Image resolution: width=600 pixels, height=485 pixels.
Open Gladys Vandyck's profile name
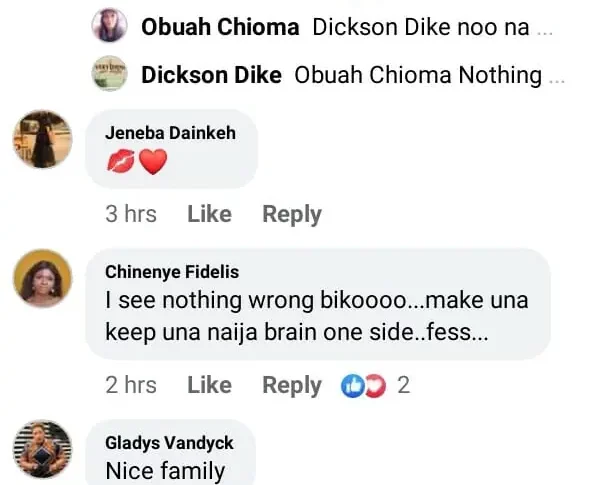click(x=168, y=443)
